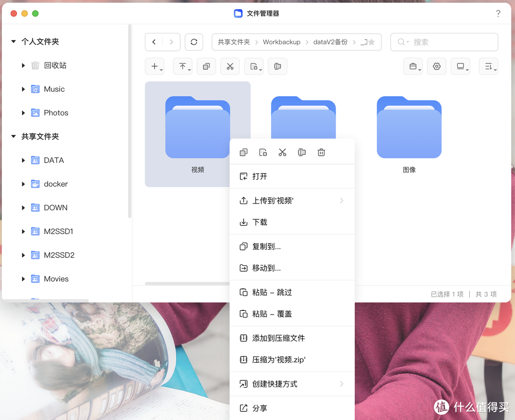Viewport: 515px width, 420px height.
Task: Open the file manager settings gear icon
Action: coord(436,66)
